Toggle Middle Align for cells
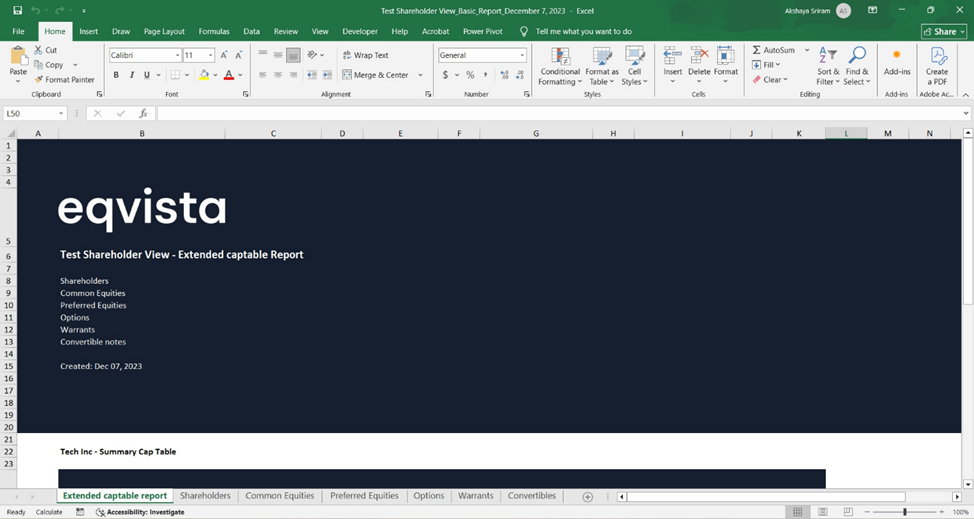Viewport: 974px width, 519px height. (x=278, y=55)
